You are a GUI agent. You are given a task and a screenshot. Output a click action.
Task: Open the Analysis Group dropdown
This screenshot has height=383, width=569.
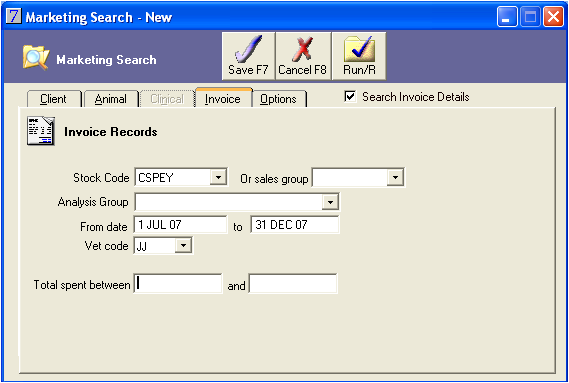pos(330,202)
